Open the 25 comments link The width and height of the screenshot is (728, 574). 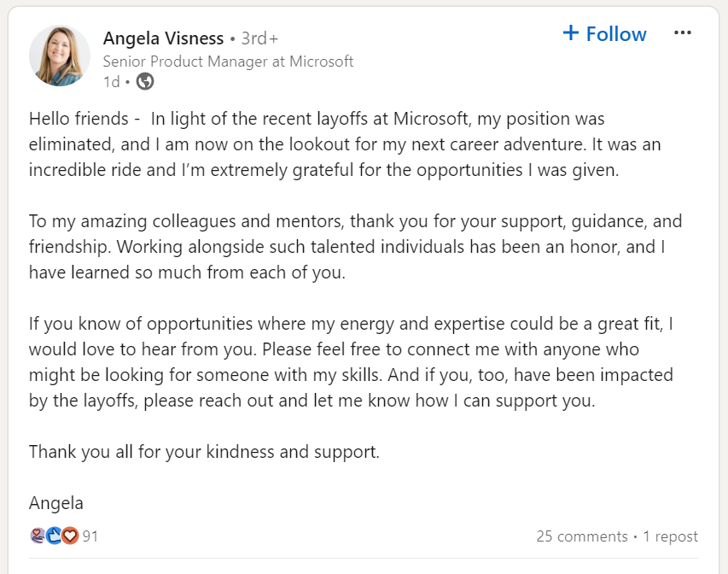[x=581, y=536]
